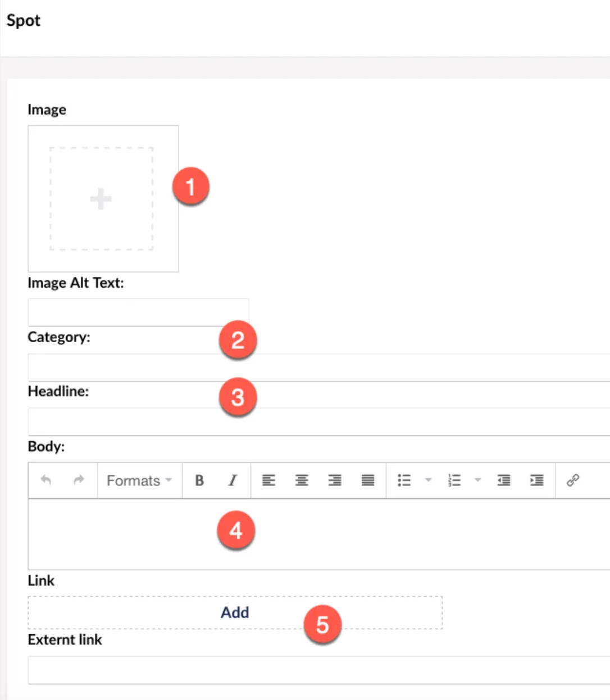Center align the body text
The height and width of the screenshot is (700, 610).
click(x=302, y=480)
